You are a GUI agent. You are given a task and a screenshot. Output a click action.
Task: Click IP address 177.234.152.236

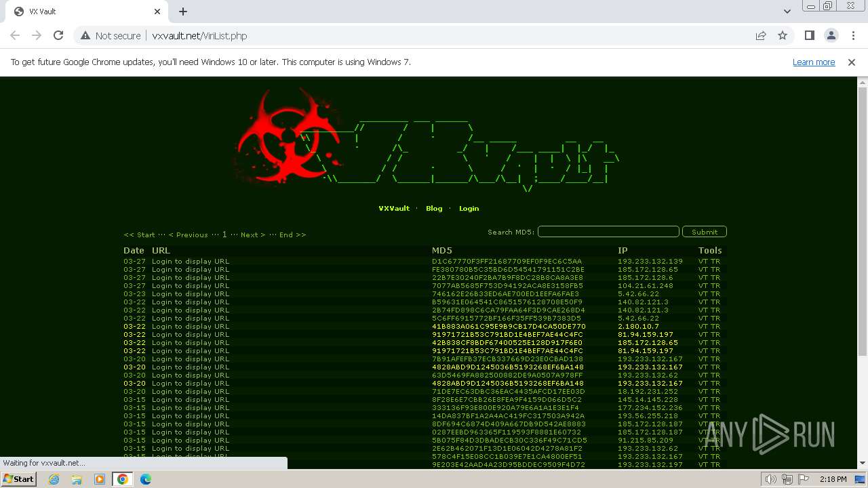click(x=650, y=407)
